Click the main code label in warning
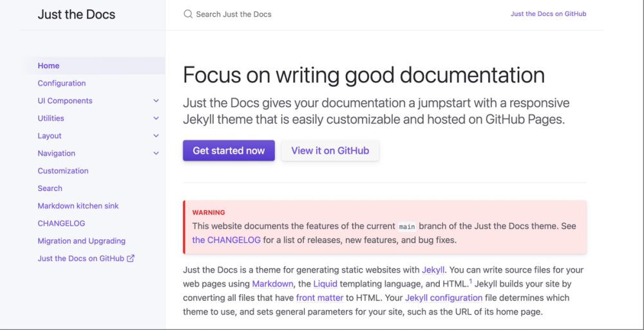This screenshot has width=644, height=330. click(x=407, y=226)
